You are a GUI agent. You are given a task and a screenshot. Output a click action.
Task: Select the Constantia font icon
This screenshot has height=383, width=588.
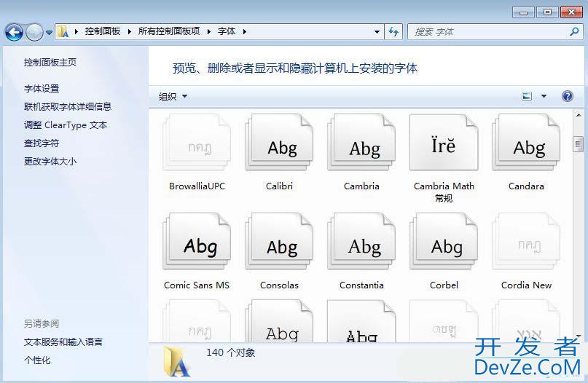pos(361,241)
